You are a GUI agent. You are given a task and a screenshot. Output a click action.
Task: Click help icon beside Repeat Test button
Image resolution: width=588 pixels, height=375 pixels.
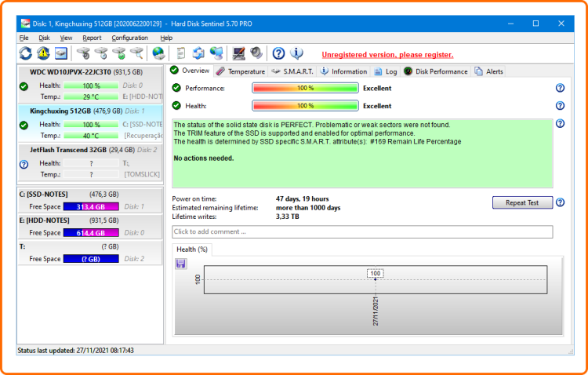[560, 202]
